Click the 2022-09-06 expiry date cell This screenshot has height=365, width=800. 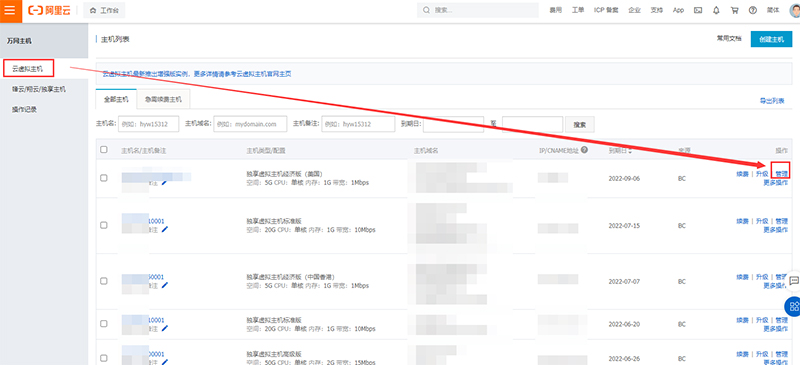pyautogui.click(x=624, y=179)
